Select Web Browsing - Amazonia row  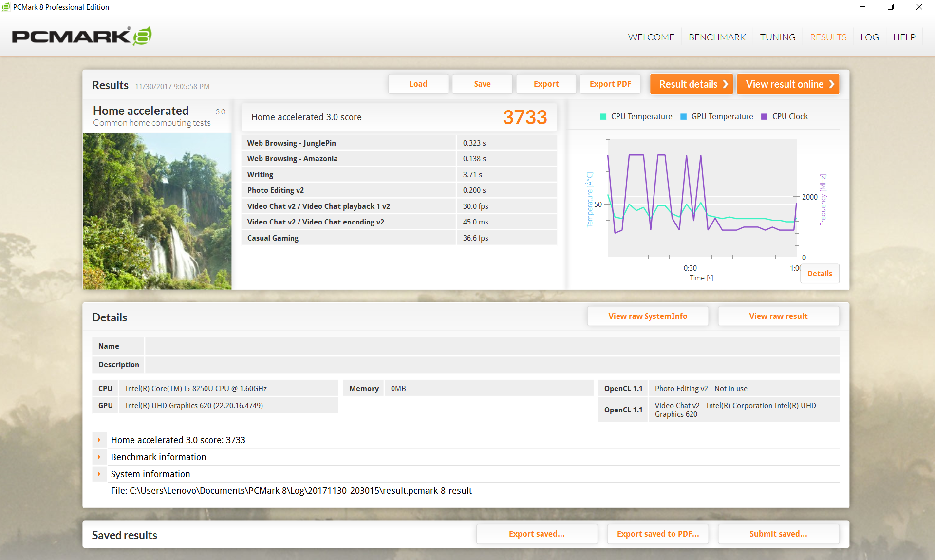[x=399, y=159]
